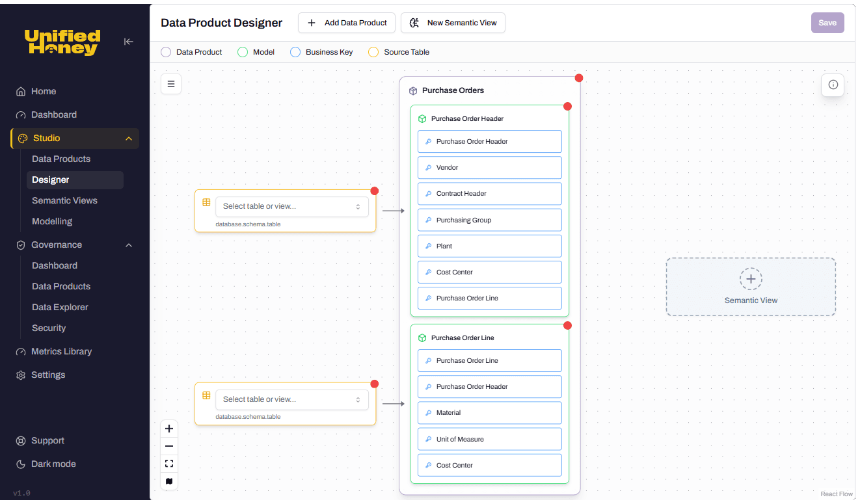Click the Metrics Library gauge icon
860x504 pixels.
pyautogui.click(x=21, y=352)
